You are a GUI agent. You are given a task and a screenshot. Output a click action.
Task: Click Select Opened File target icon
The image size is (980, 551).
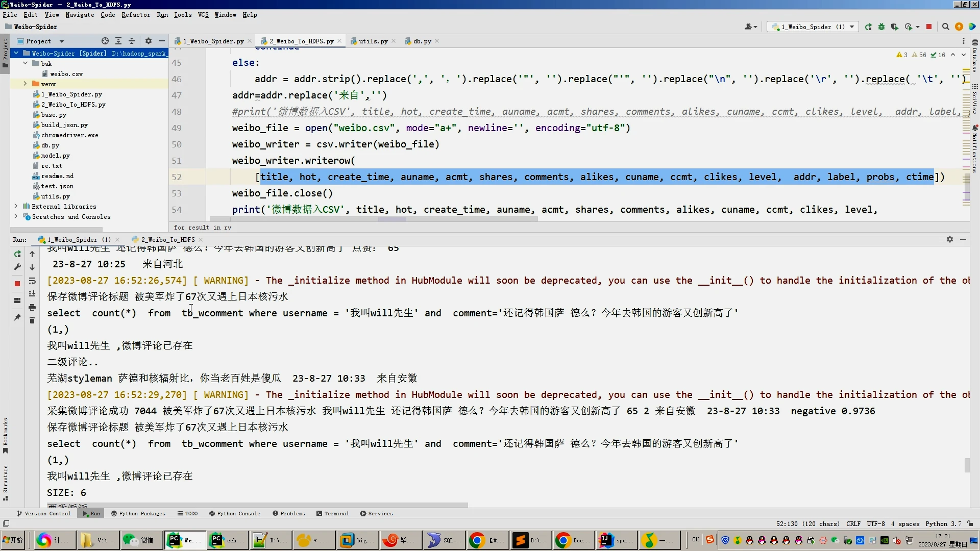point(105,41)
